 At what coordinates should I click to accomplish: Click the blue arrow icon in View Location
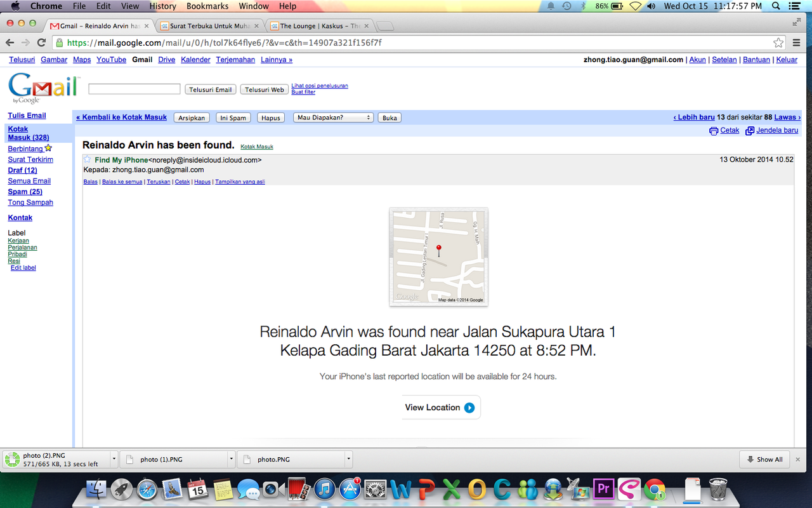coord(469,408)
